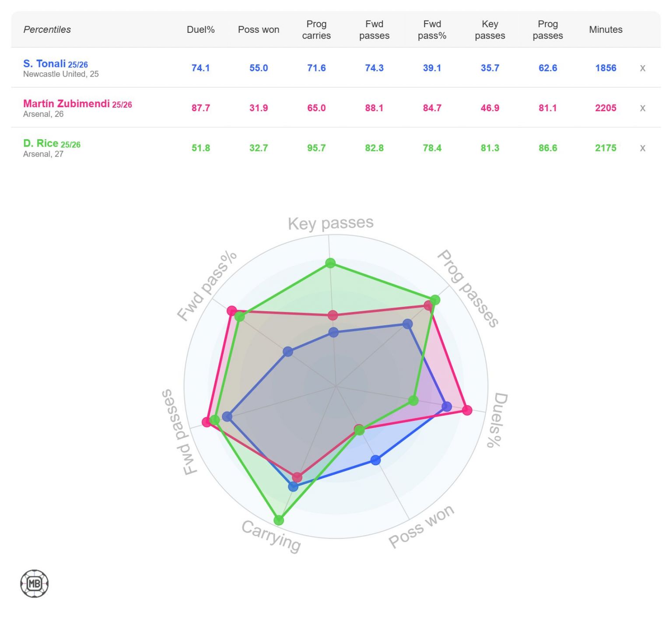Remove S. Tonali row with x

[x=642, y=68]
